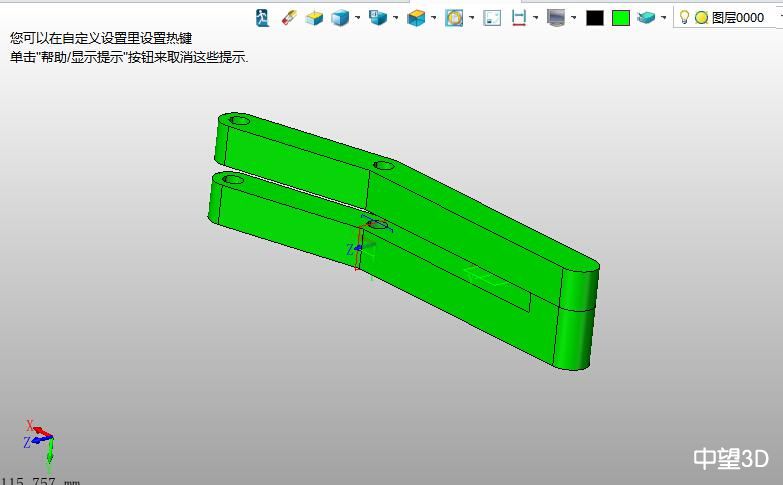The height and width of the screenshot is (485, 783).
Task: Expand the gray monitor display dropdown arrow
Action: point(573,17)
